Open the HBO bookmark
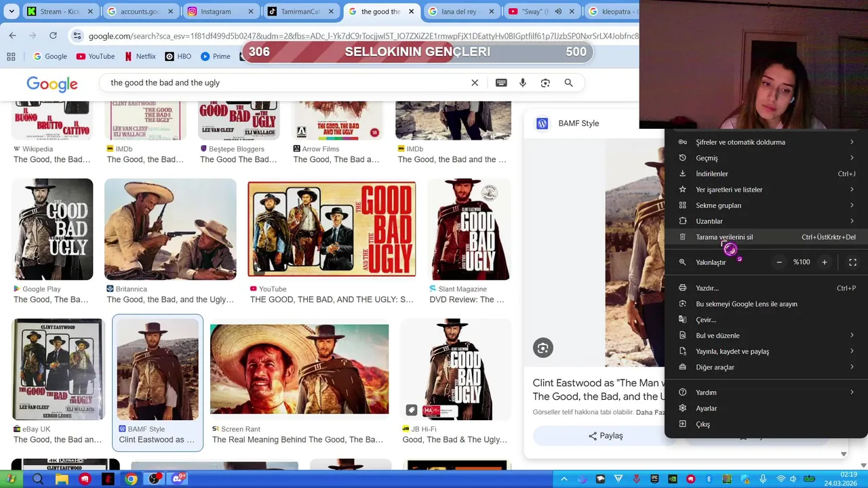 pyautogui.click(x=178, y=56)
